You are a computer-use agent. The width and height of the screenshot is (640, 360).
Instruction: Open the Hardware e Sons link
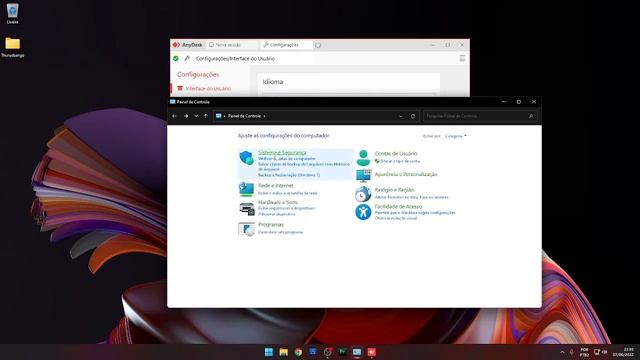(x=278, y=202)
